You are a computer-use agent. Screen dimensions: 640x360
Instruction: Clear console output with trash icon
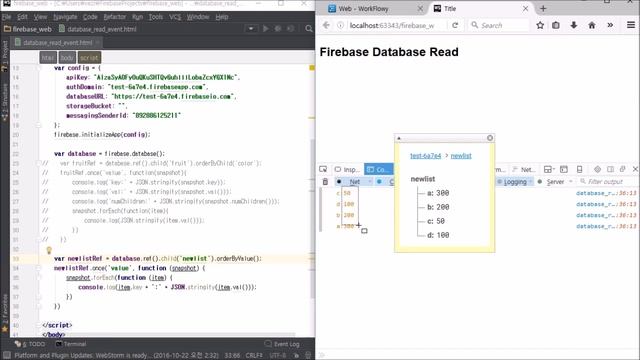[325, 182]
